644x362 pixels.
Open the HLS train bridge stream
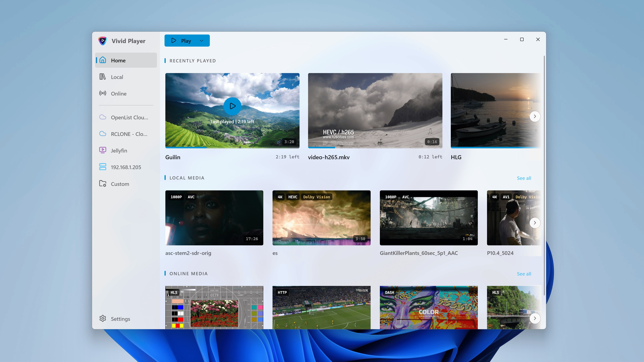tap(514, 308)
